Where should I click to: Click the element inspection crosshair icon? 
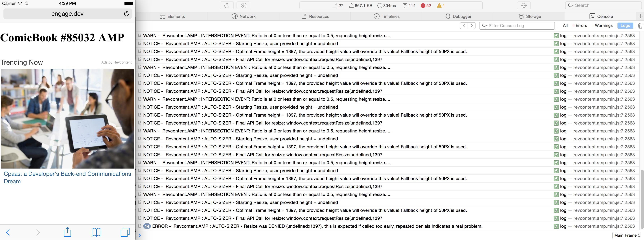tap(524, 5)
